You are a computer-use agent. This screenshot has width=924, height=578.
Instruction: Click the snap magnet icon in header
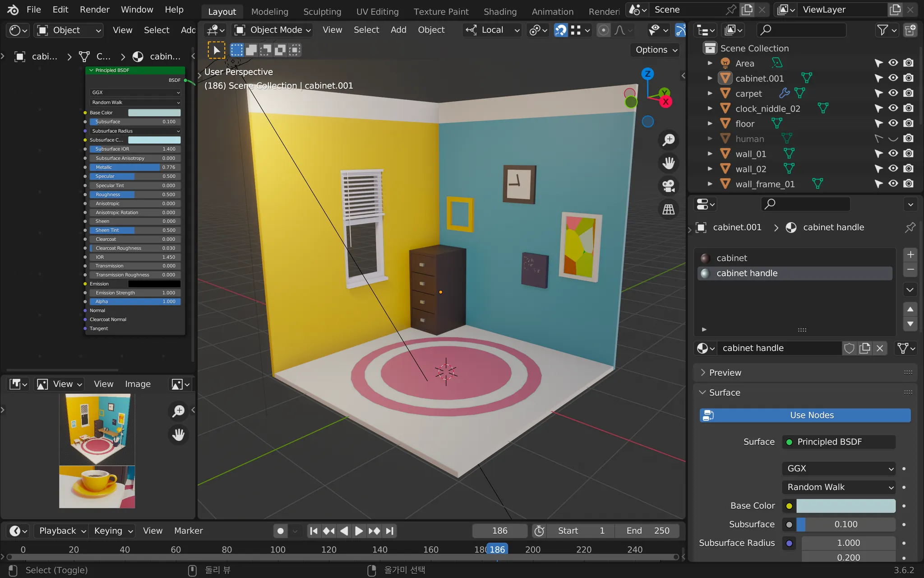point(561,30)
